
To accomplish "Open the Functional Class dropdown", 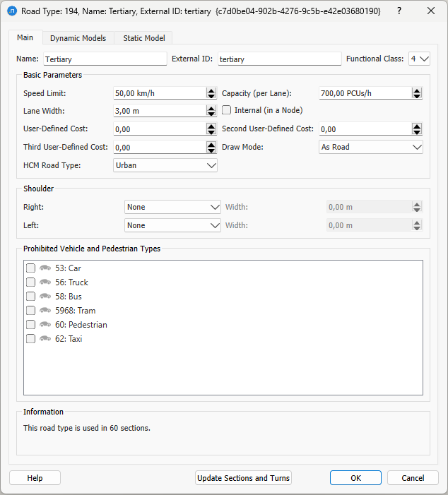I will pyautogui.click(x=419, y=59).
